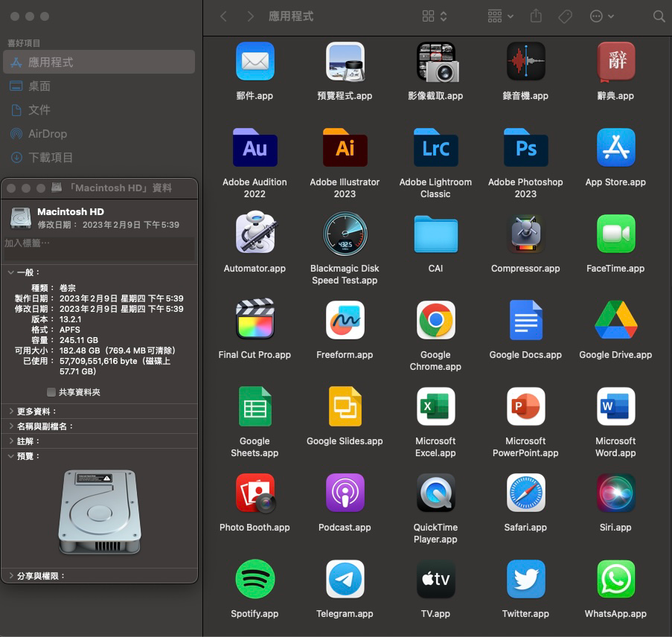672x637 pixels.
Task: Select the Adobe Photoshop 2023 folder
Action: [526, 147]
